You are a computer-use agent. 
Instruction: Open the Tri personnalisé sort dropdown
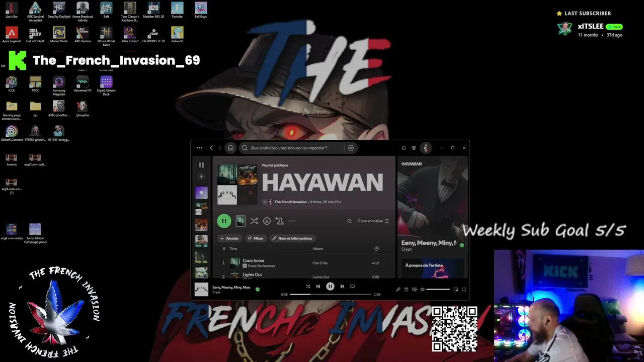coord(373,221)
